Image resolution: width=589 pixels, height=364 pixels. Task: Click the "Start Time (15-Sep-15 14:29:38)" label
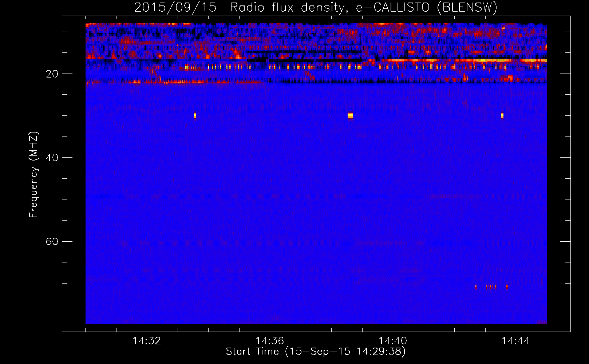pos(316,352)
